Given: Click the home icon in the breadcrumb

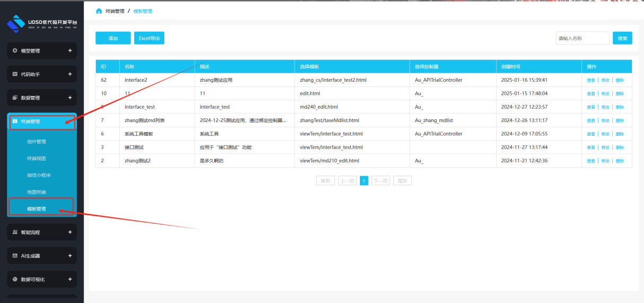Looking at the screenshot, I should 99,11.
